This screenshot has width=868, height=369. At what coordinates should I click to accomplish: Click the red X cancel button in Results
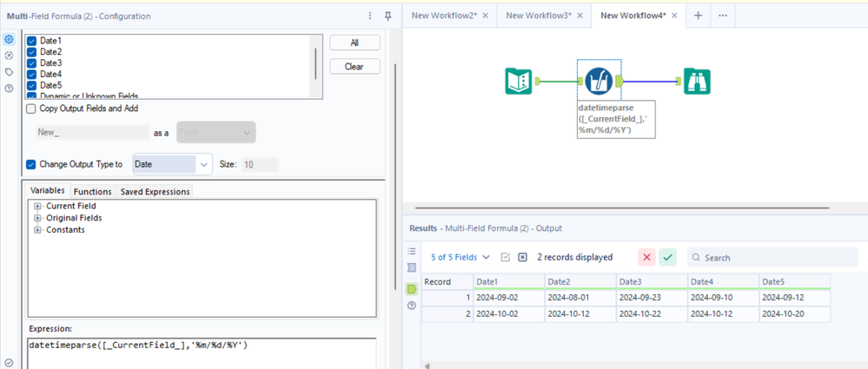click(x=646, y=257)
